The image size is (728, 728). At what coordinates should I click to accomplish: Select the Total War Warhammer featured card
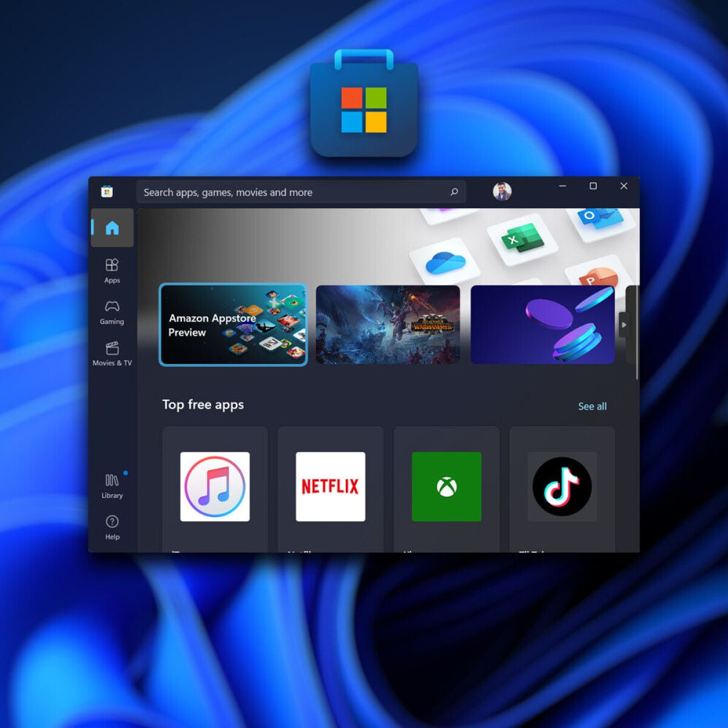tap(388, 325)
